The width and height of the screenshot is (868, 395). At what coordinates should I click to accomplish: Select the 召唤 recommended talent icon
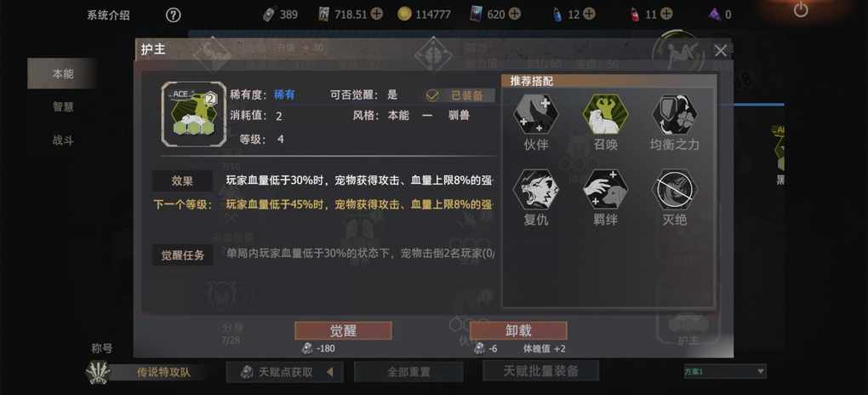click(605, 113)
